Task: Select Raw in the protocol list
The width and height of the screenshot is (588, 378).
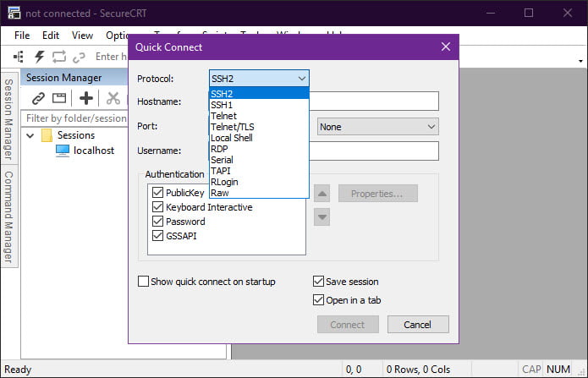Action: tap(259, 193)
